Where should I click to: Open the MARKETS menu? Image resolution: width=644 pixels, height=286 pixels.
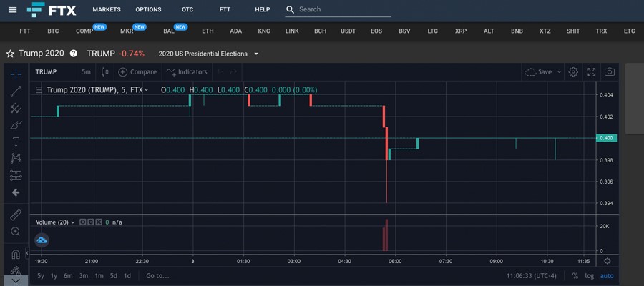coord(107,9)
